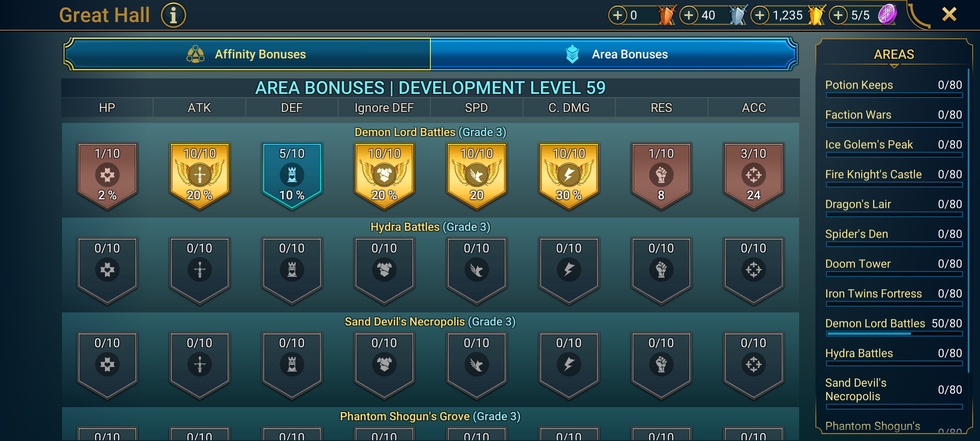Click the Demon Lord Battles progress bar
980x441 pixels.
pyautogui.click(x=894, y=334)
